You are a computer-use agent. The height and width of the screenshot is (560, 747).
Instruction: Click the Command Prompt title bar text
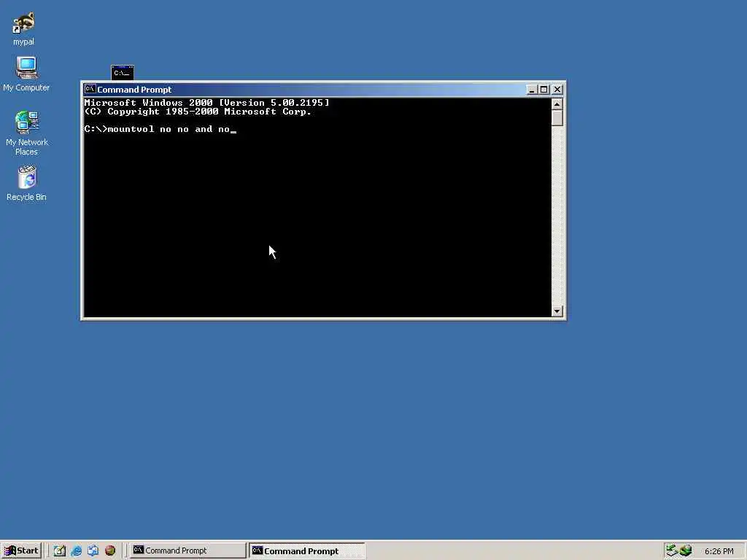coord(134,90)
